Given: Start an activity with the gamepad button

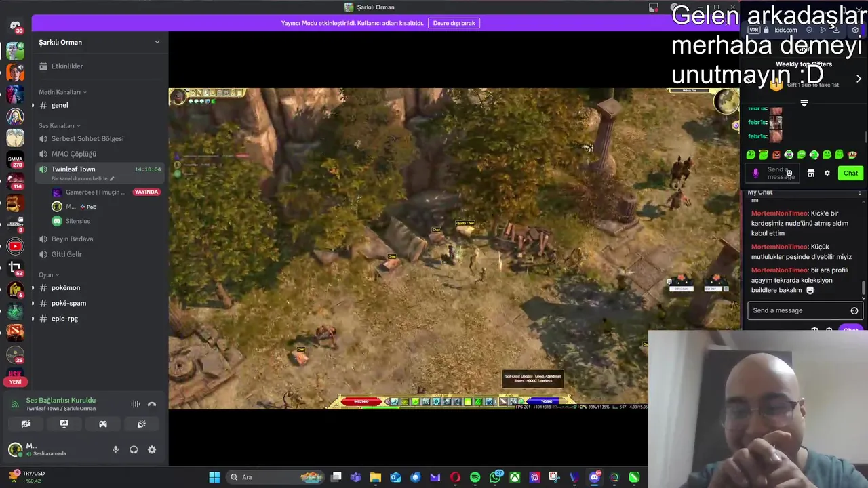Looking at the screenshot, I should pyautogui.click(x=103, y=424).
